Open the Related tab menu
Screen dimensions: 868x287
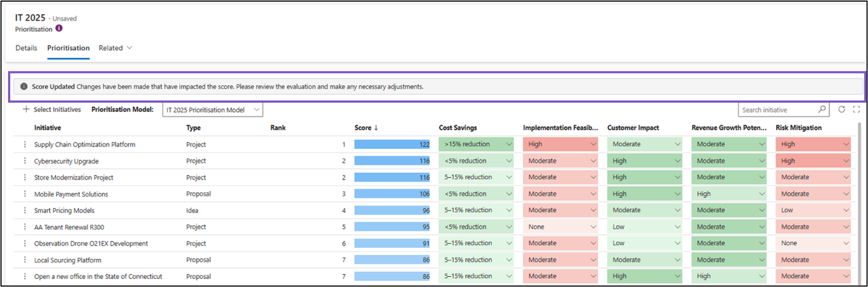click(x=115, y=48)
